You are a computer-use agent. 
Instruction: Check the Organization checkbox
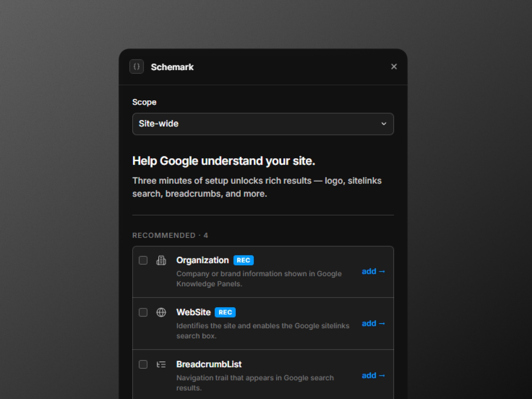pos(143,260)
